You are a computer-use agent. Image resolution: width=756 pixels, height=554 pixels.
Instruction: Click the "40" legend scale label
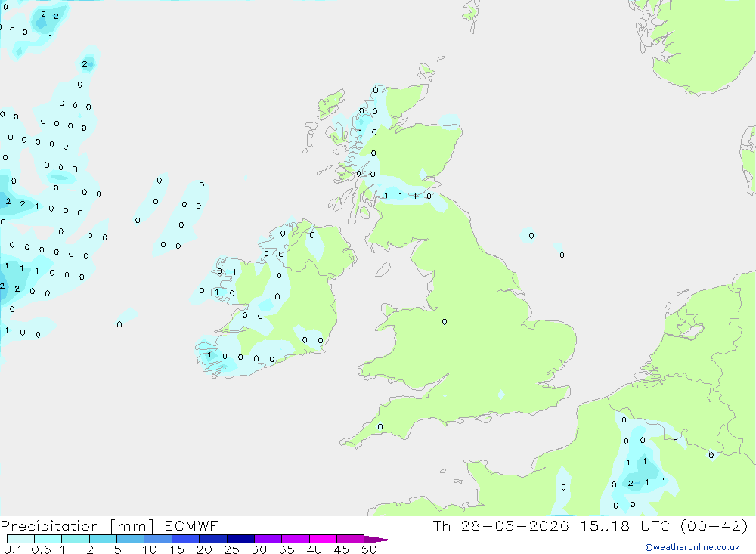[314, 549]
